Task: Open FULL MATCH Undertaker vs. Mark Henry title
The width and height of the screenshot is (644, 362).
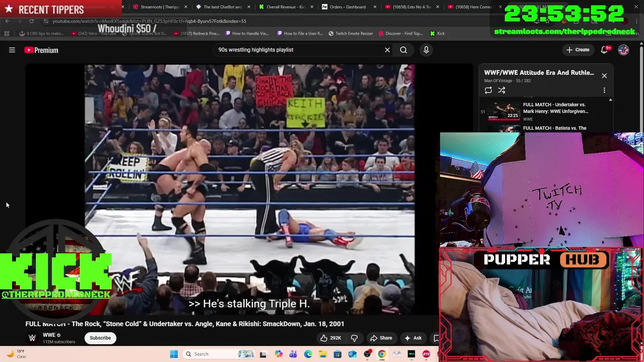Action: tap(555, 108)
